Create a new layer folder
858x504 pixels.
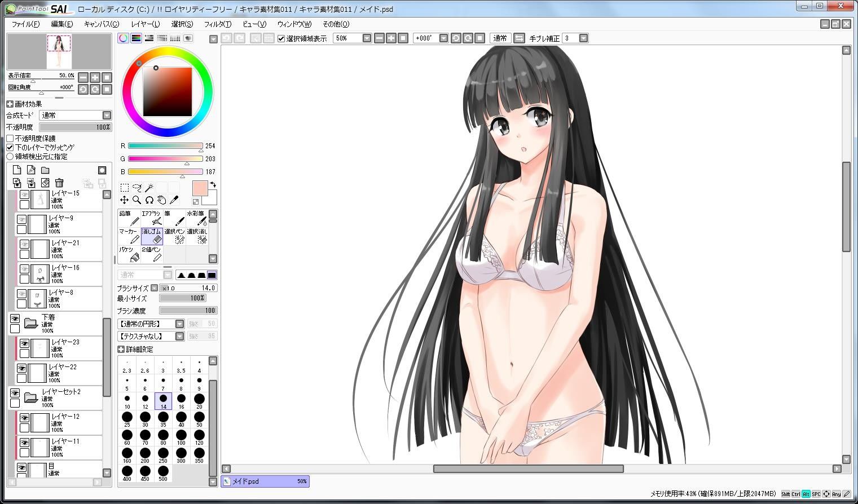coord(45,170)
